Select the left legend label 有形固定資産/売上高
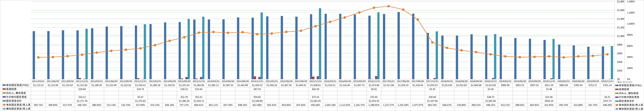 click(x=18, y=105)
